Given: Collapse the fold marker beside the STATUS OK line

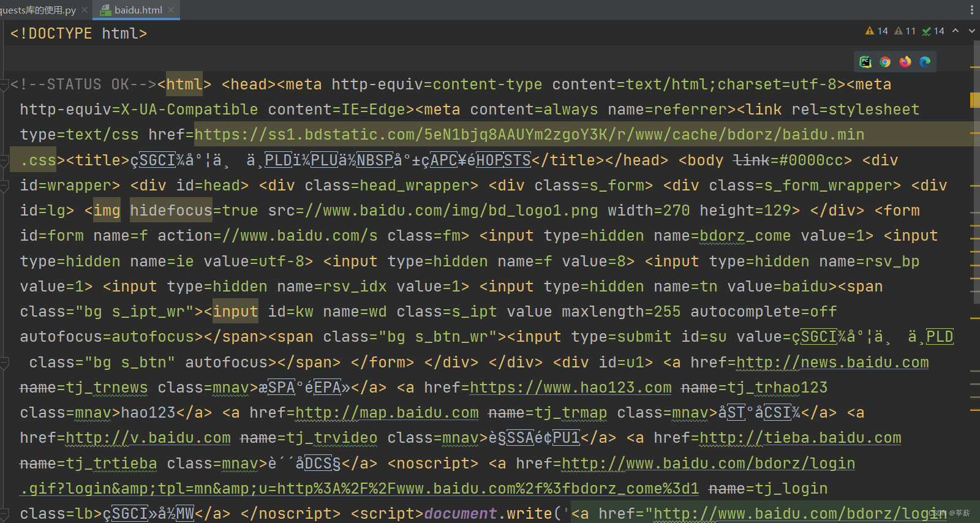Looking at the screenshot, I should click(5, 85).
